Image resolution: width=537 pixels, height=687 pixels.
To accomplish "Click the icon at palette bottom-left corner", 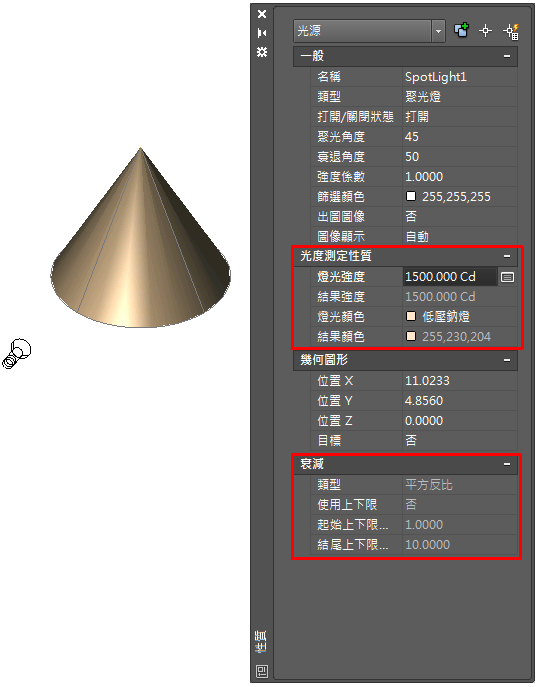I will pos(262,671).
